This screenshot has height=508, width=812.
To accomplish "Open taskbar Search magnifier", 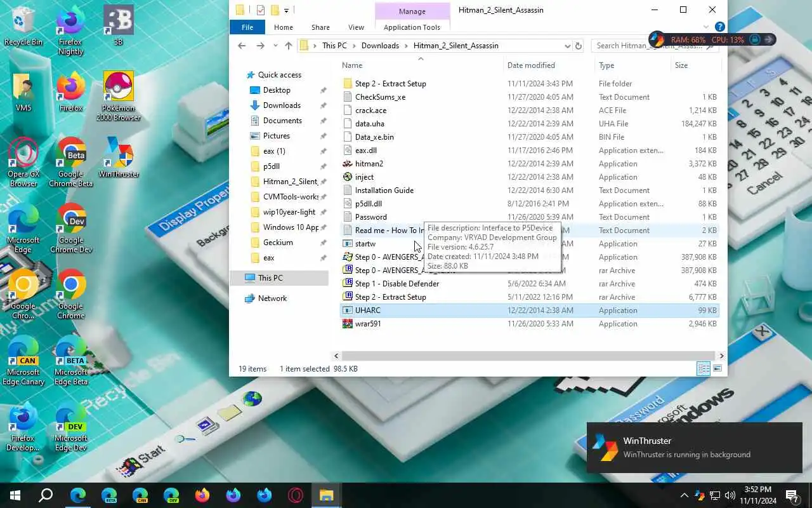I will 46,495.
